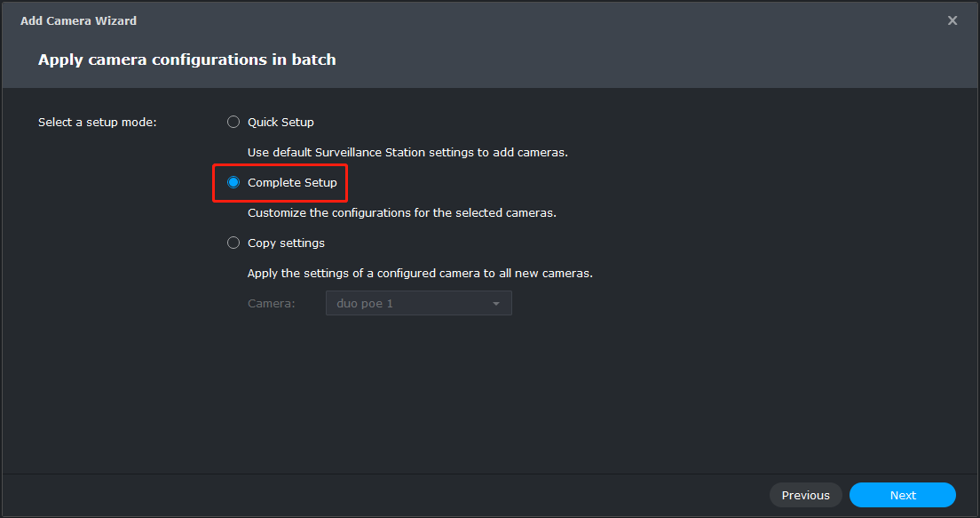The height and width of the screenshot is (518, 980).
Task: Click the default Surveillance Station settings description
Action: tap(407, 153)
